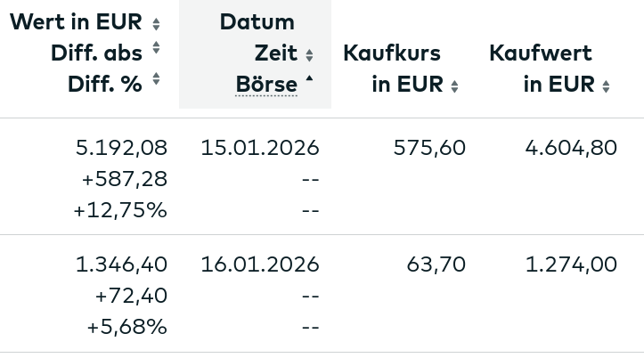
Task: Click the +72,40 absolute difference
Action: pyautogui.click(x=131, y=296)
